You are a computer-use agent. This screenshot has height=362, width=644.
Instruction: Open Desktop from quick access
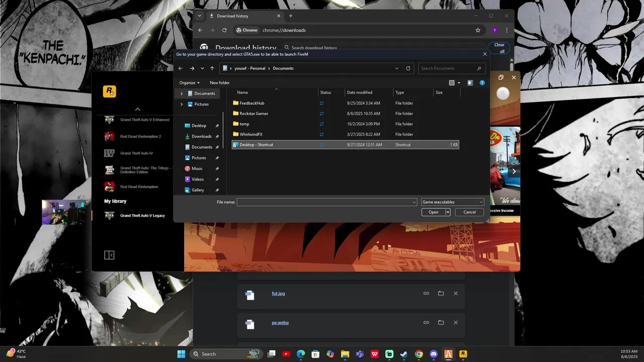[x=199, y=126]
